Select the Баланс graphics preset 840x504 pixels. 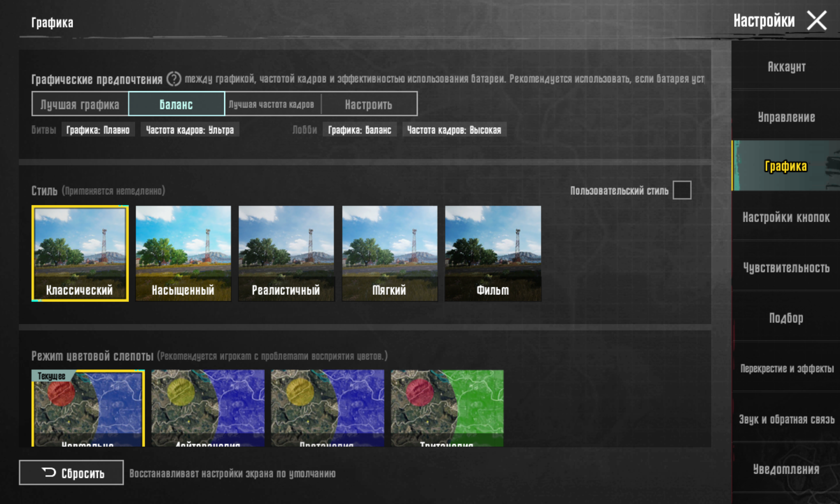point(176,104)
